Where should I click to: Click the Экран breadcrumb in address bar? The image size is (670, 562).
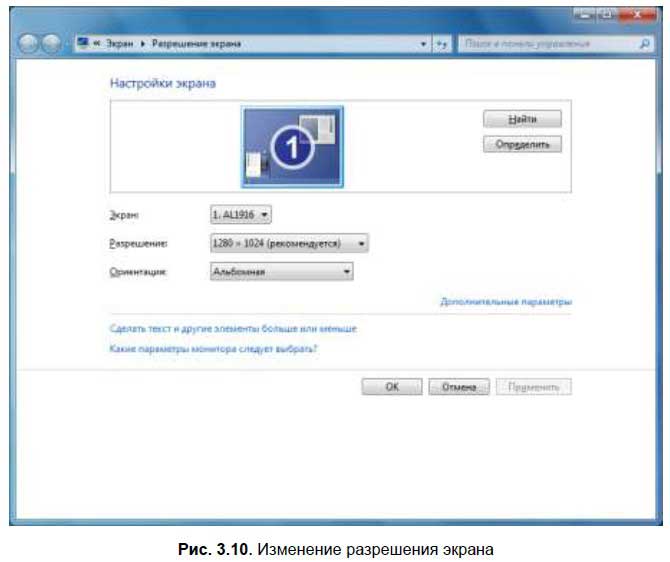(120, 44)
